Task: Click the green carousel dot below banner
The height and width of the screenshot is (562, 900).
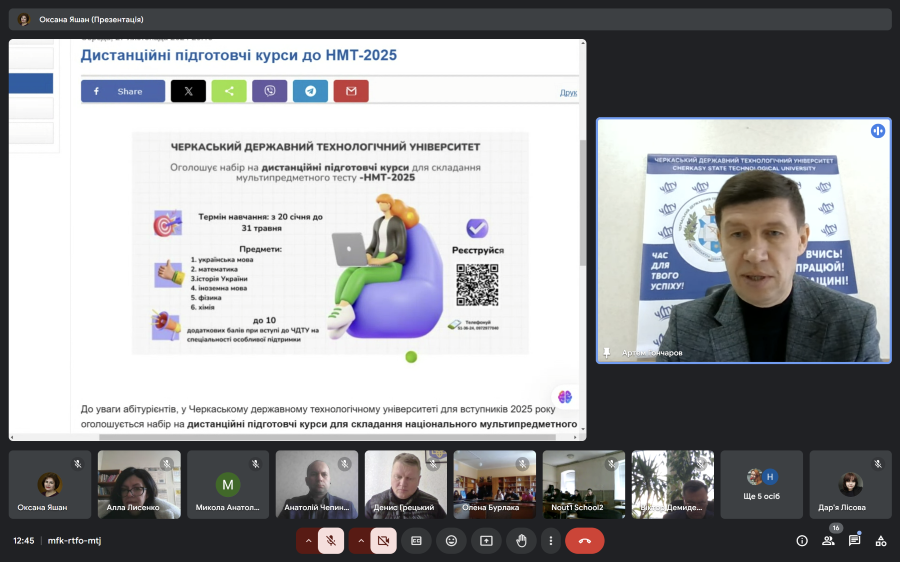Action: [x=411, y=357]
